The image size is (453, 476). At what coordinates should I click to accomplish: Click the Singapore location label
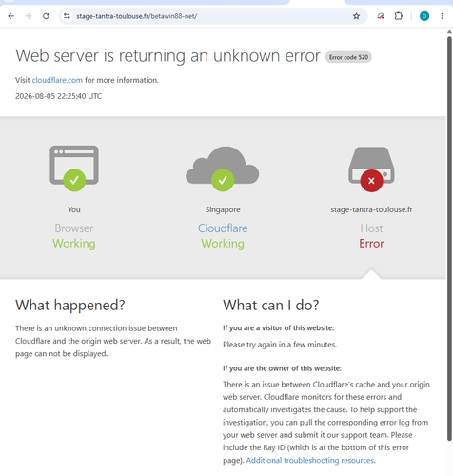point(223,209)
